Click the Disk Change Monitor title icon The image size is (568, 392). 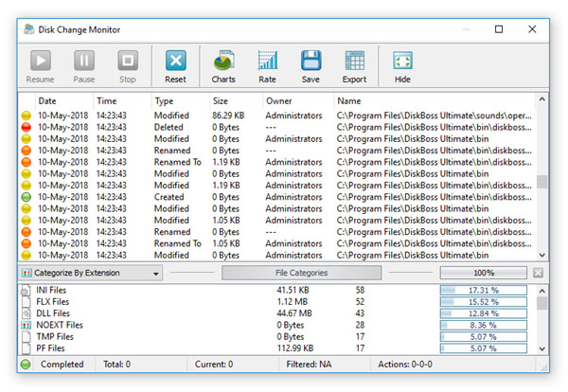click(29, 29)
